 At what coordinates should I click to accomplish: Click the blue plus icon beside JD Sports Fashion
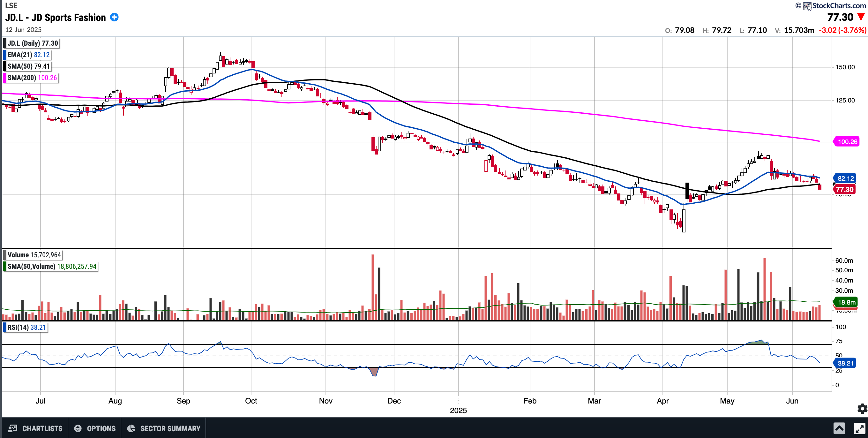[x=114, y=17]
